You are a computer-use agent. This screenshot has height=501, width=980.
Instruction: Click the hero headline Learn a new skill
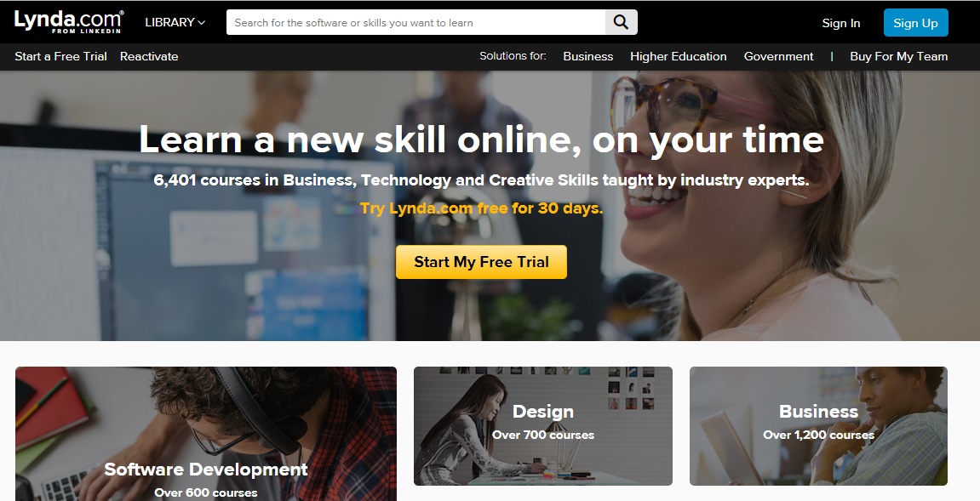tap(481, 139)
